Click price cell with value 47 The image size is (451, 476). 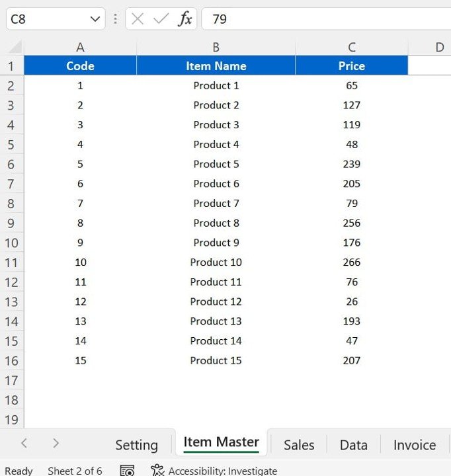pyautogui.click(x=352, y=340)
